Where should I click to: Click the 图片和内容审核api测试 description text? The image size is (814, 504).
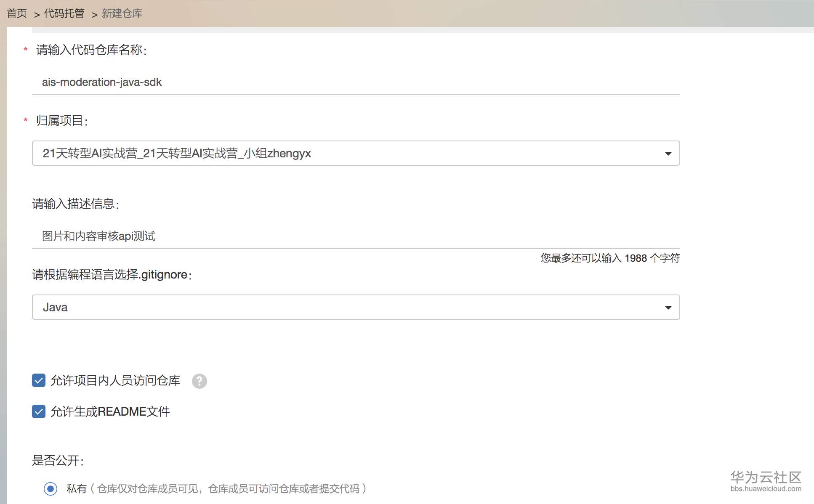tap(99, 236)
